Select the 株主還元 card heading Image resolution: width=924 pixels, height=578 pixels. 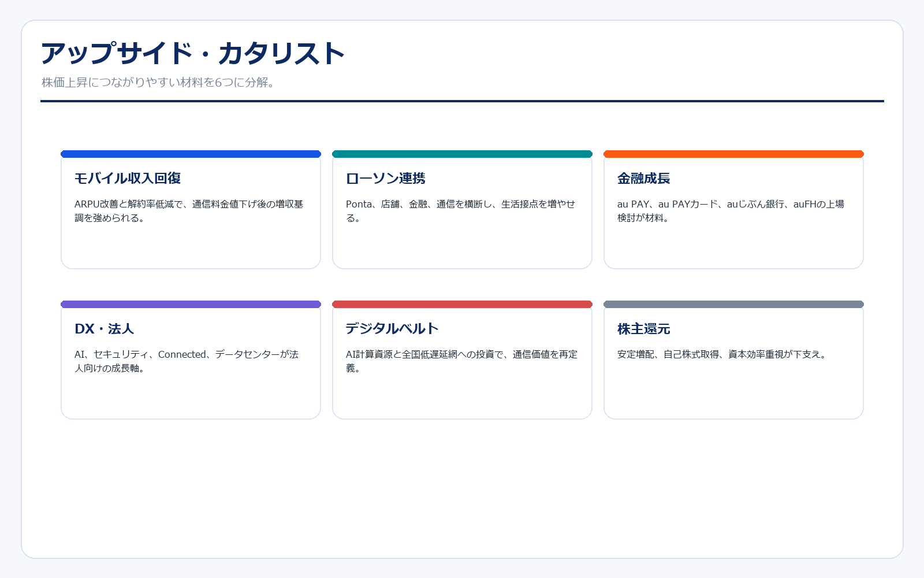[x=644, y=328]
